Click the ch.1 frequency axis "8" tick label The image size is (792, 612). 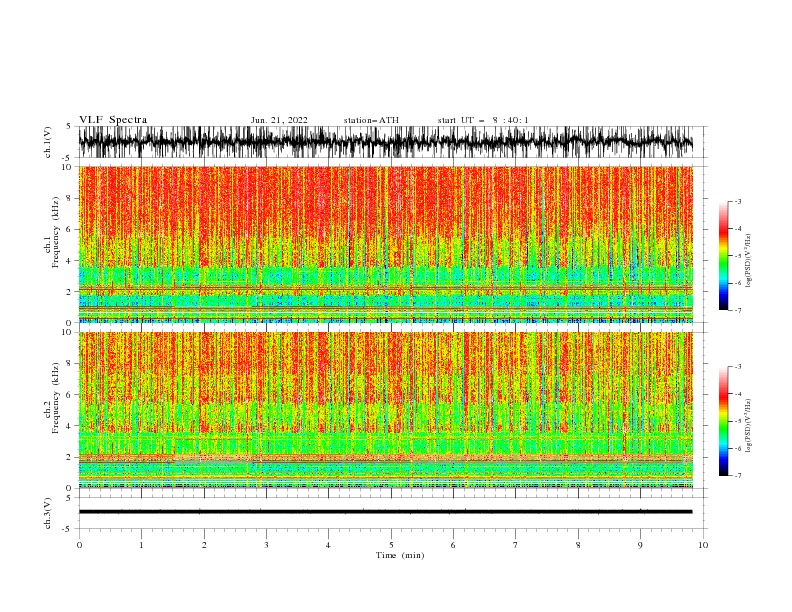click(x=69, y=198)
